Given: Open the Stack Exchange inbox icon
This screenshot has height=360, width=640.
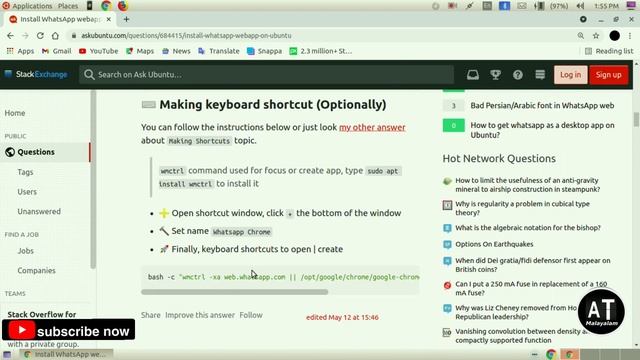Looking at the screenshot, I should point(473,75).
